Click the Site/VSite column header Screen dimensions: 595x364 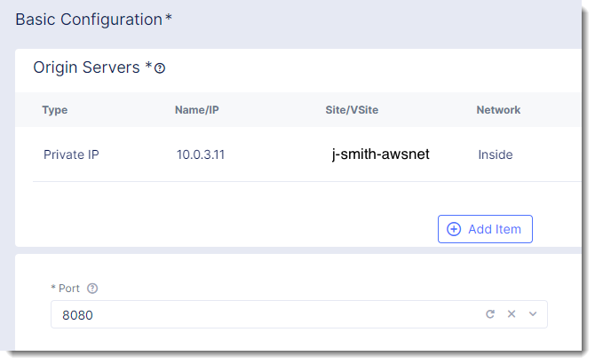pos(352,110)
